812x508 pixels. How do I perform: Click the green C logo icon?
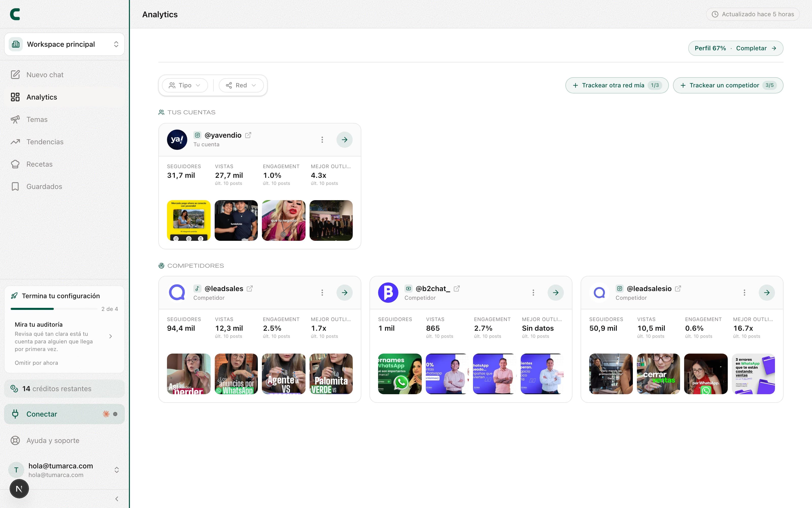point(15,14)
